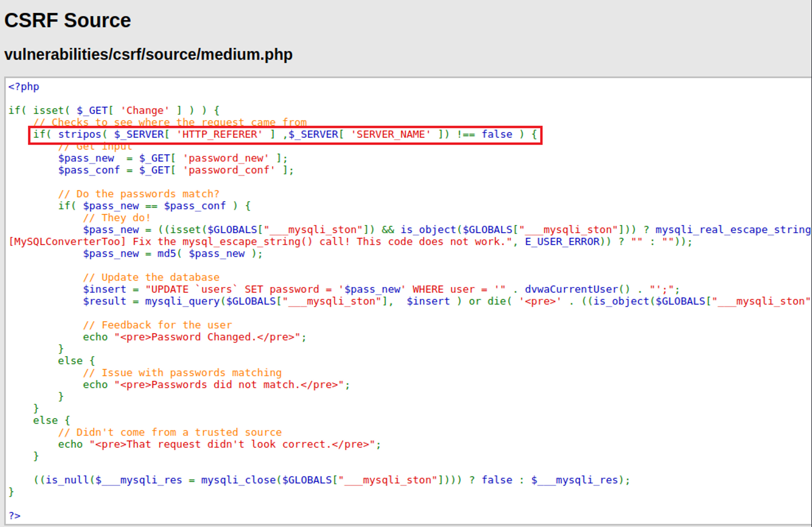812x527 pixels.
Task: Click the echo 'That request didn't look correct.' line
Action: (x=219, y=444)
